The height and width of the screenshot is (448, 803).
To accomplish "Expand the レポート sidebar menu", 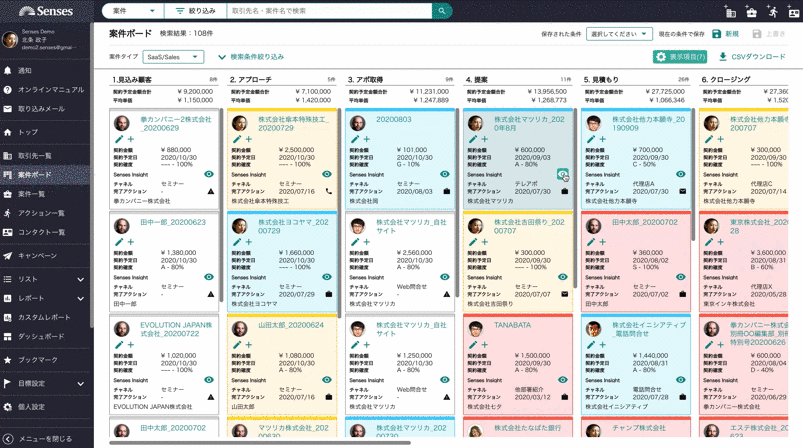I will click(45, 298).
